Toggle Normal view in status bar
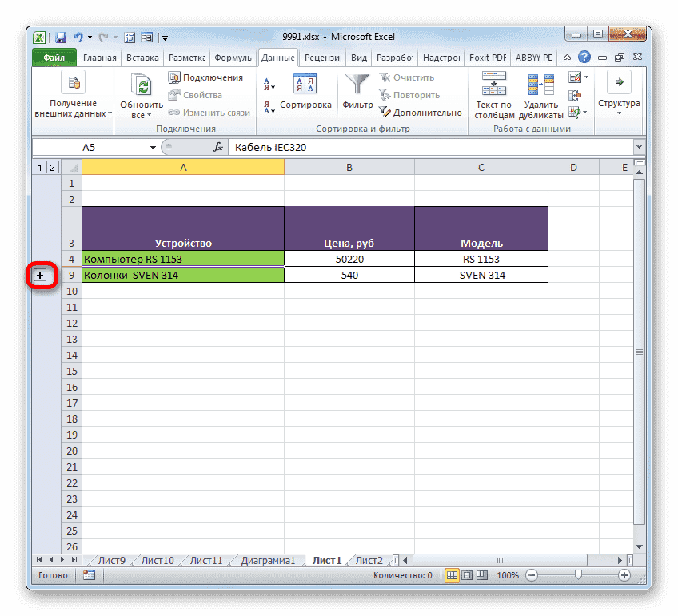This screenshot has width=678, height=616. pyautogui.click(x=453, y=575)
